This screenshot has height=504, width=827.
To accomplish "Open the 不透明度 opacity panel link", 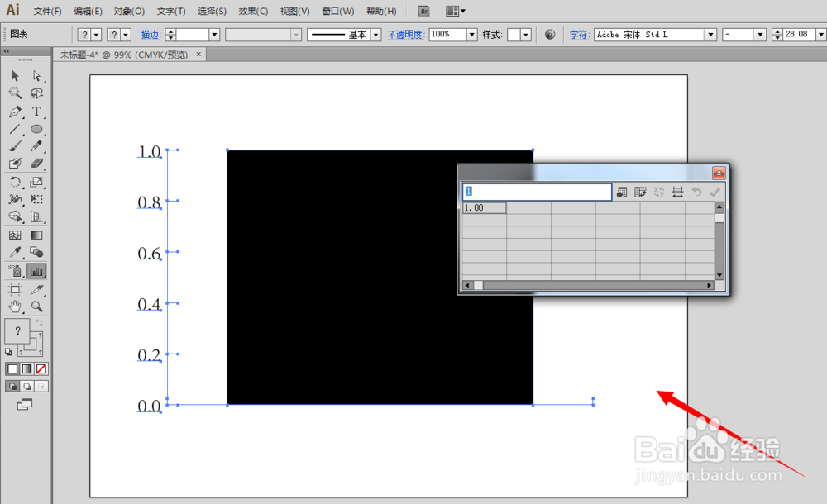I will pos(405,35).
